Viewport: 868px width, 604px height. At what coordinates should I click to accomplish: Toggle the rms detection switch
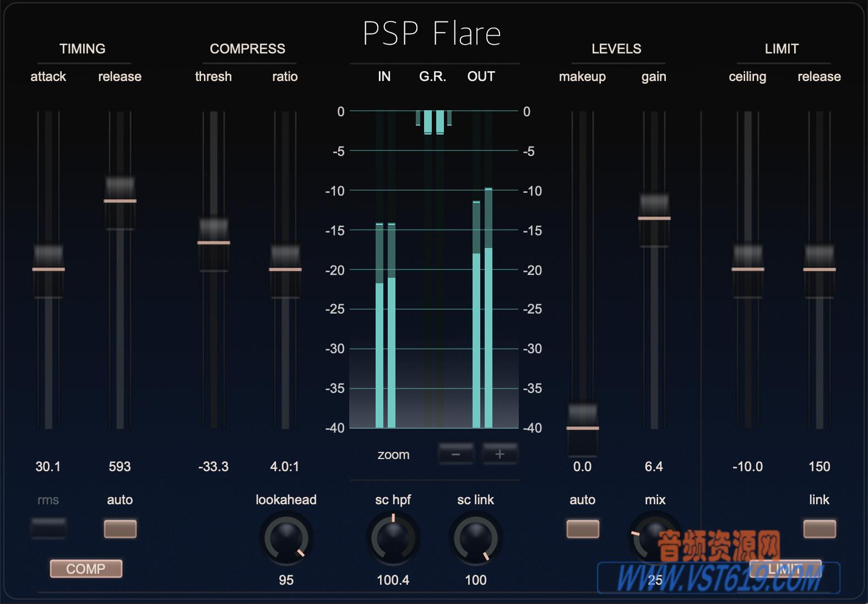[48, 528]
